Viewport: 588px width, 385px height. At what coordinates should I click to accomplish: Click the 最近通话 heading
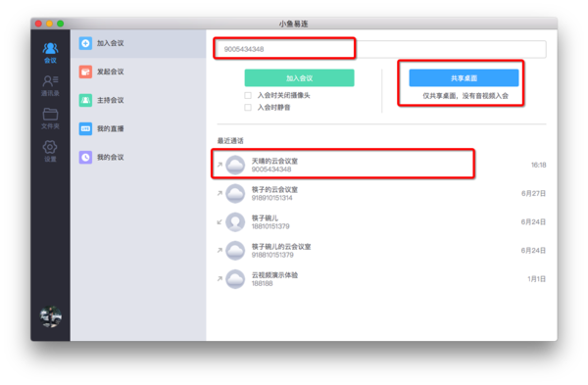click(230, 141)
